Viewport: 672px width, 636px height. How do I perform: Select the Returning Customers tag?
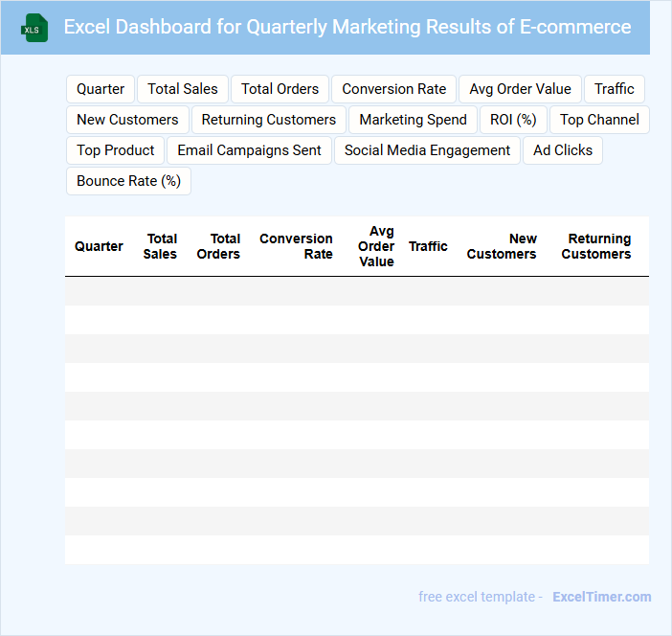(x=268, y=120)
